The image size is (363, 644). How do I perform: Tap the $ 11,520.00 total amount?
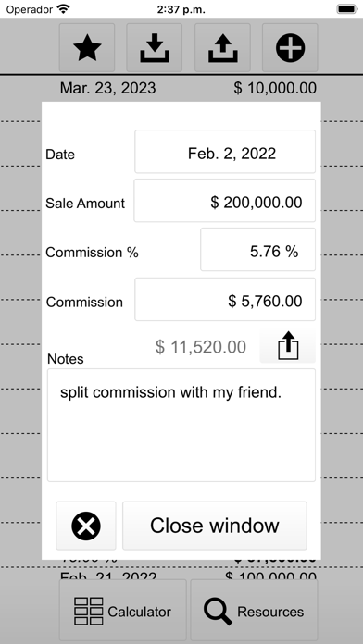click(x=201, y=347)
